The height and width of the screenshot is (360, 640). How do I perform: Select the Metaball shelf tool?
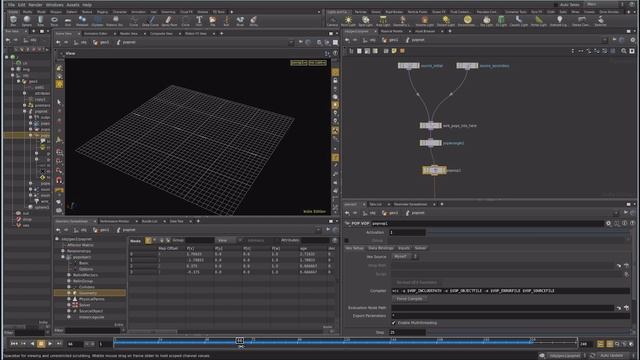click(82, 20)
